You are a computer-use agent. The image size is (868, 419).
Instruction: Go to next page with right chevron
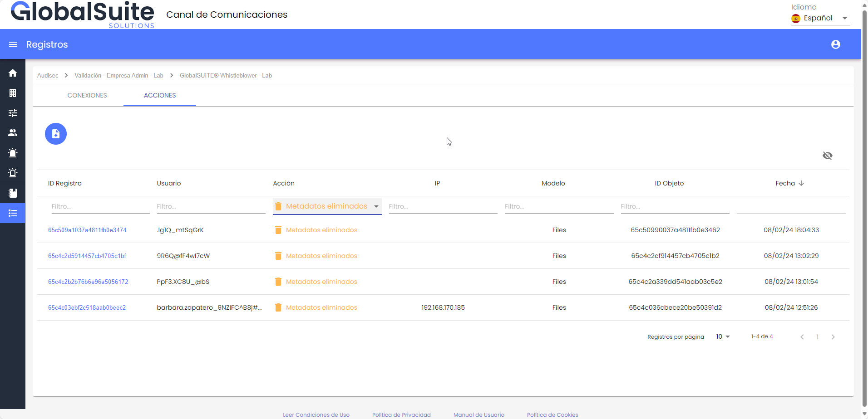833,337
